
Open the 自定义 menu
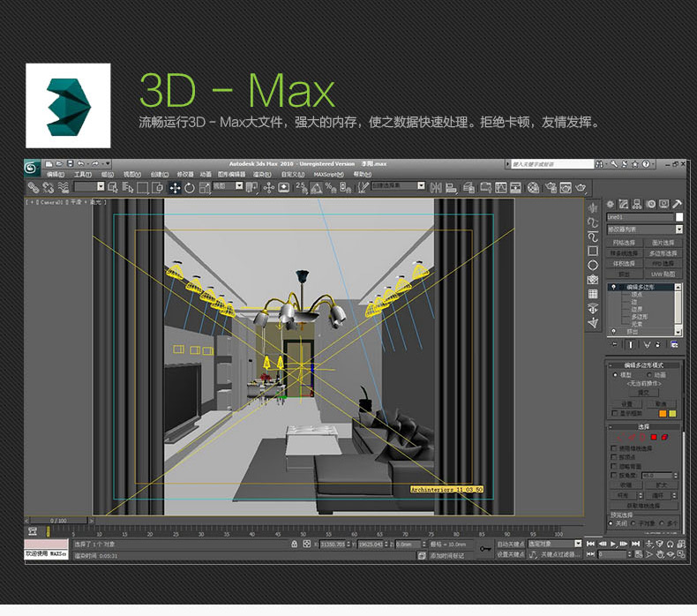tap(293, 175)
